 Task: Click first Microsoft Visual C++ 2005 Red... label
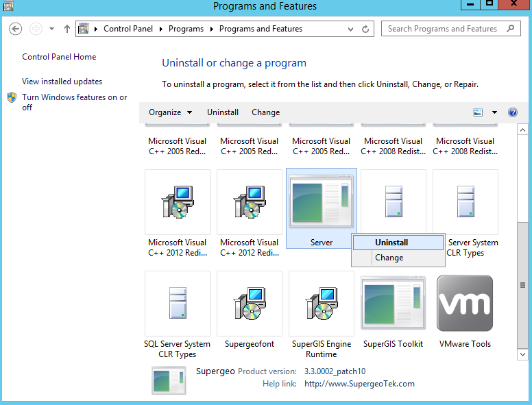tap(178, 146)
